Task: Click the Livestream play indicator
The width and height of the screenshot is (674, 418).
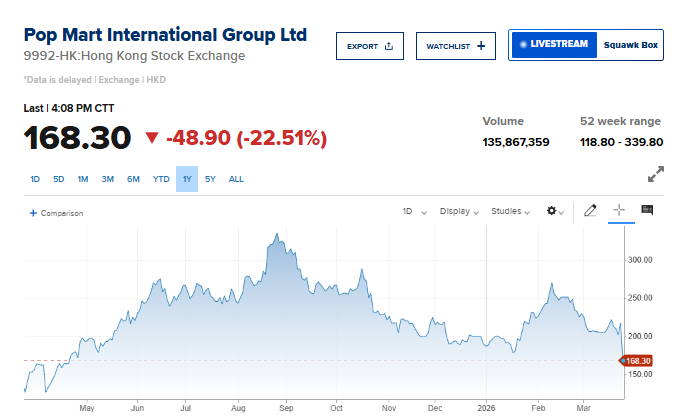Action: tap(521, 45)
